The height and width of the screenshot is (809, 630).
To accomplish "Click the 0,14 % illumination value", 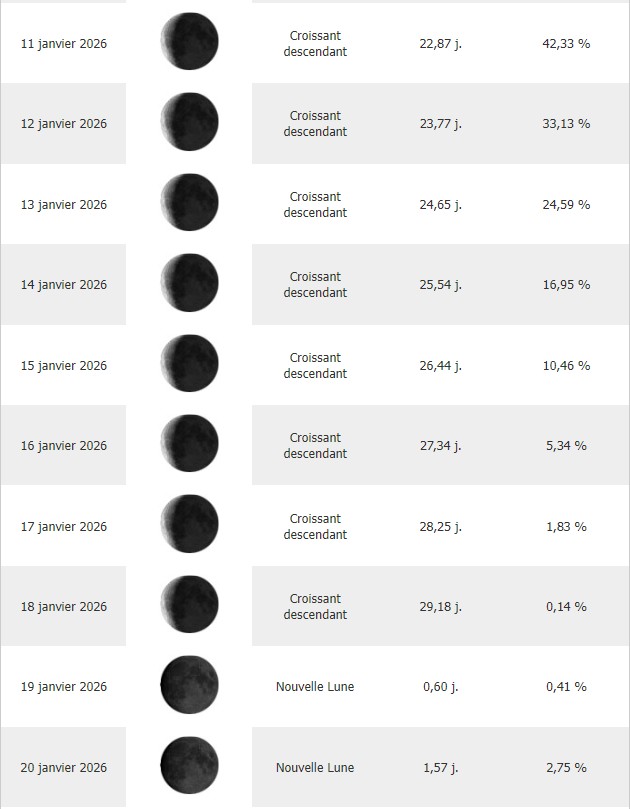I will click(566, 607).
